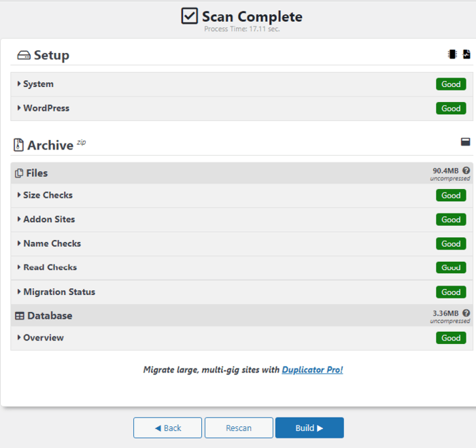This screenshot has width=476, height=448.
Task: Click the Files copy icon
Action: [19, 173]
